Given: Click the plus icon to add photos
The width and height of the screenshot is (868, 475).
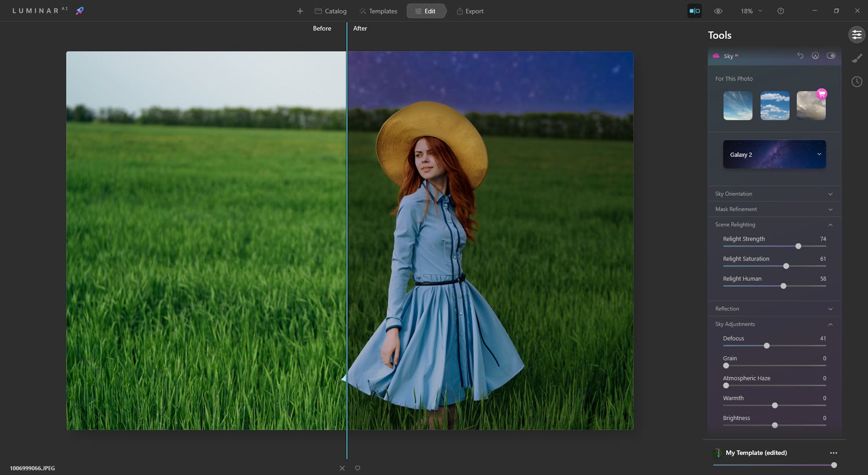Looking at the screenshot, I should [300, 11].
